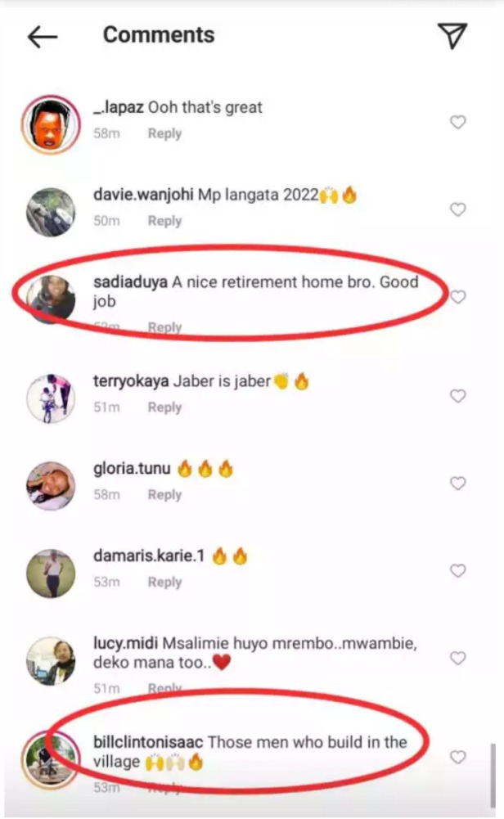
Task: Like terryokaya's Jaber comment heart
Action: pyautogui.click(x=457, y=396)
